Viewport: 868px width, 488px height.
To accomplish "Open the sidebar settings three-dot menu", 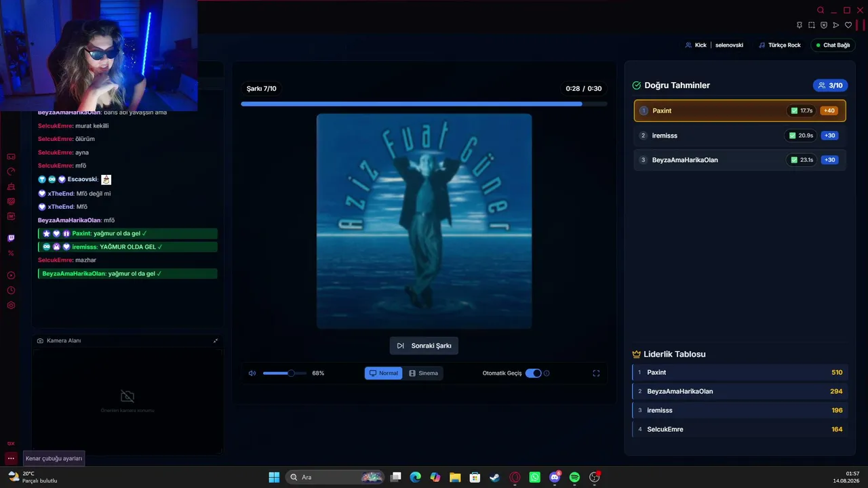I will click(x=11, y=458).
